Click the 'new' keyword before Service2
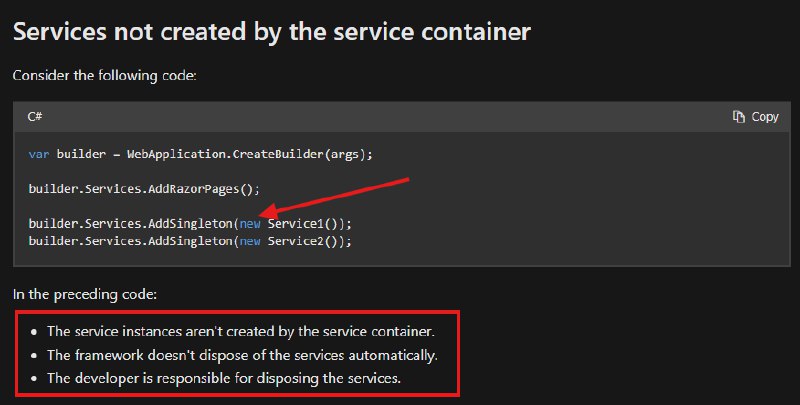The width and height of the screenshot is (800, 405). pyautogui.click(x=250, y=241)
